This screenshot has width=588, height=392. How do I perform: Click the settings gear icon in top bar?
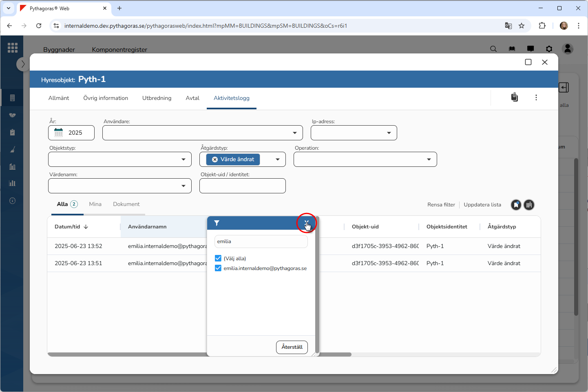pos(549,49)
